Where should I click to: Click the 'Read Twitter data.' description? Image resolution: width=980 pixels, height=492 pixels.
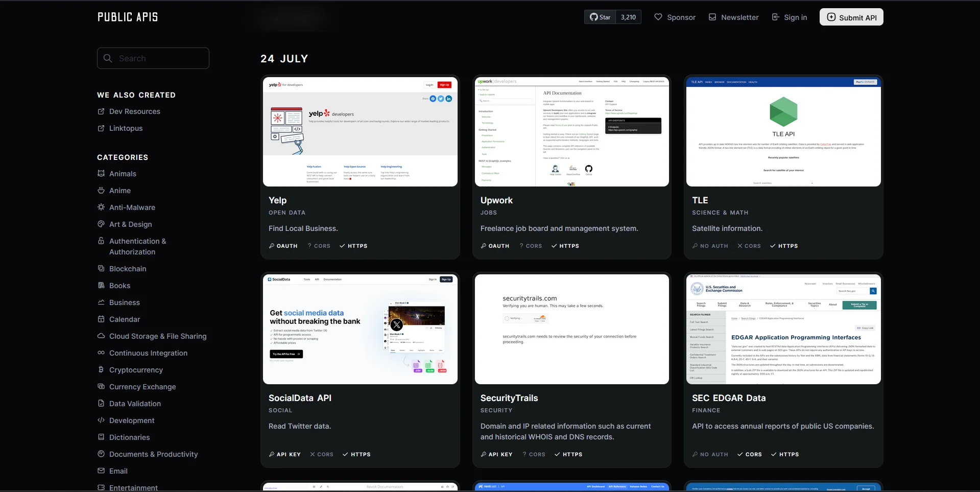click(300, 426)
